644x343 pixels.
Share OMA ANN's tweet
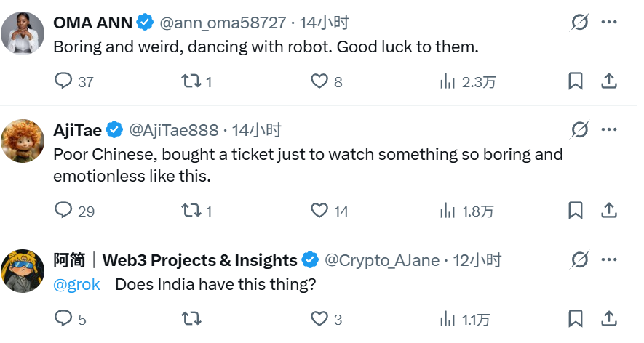[x=609, y=81]
